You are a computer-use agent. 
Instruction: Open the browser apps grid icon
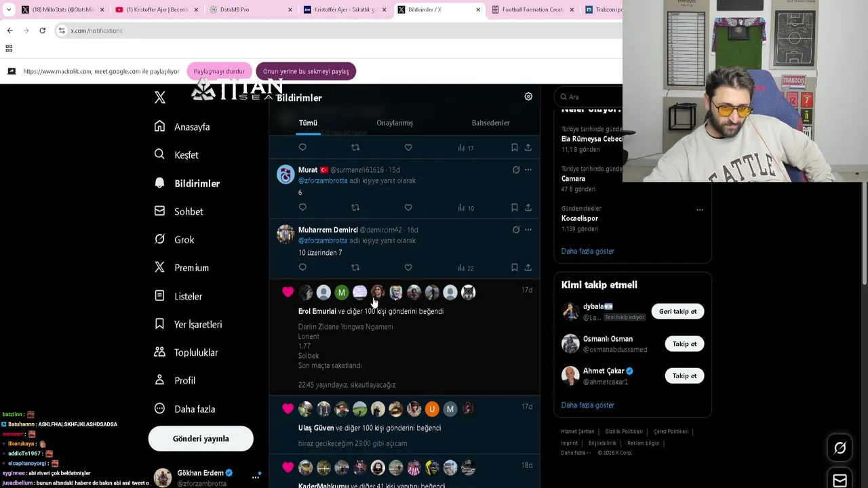pos(9,48)
